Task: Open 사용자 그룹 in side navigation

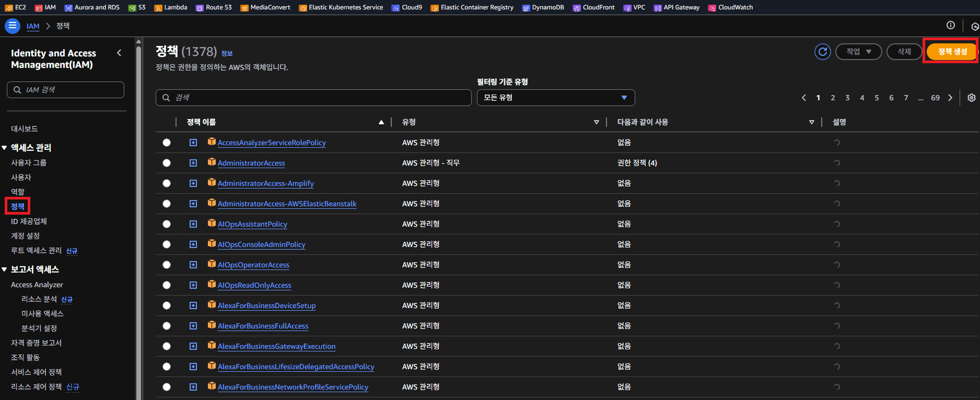Action: click(x=29, y=162)
